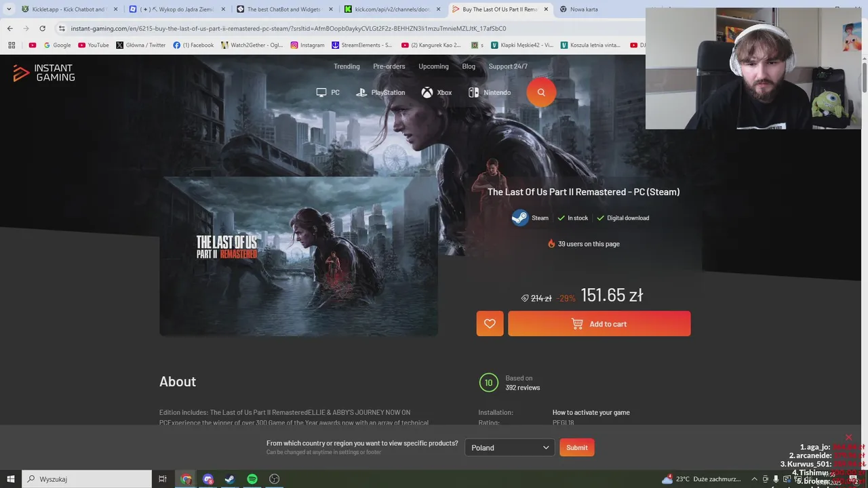Image resolution: width=868 pixels, height=488 pixels.
Task: Click the browser address bar URL
Action: click(288, 28)
